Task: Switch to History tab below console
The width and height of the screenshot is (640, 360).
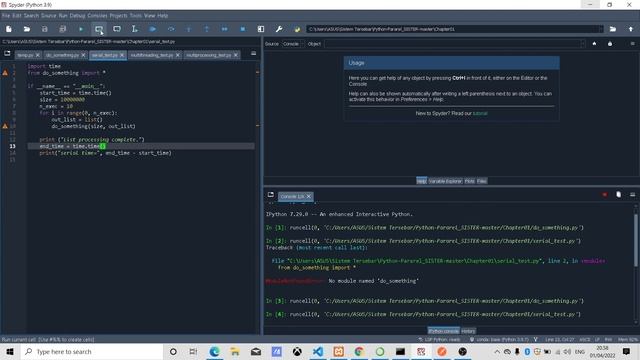Action: coord(468,331)
